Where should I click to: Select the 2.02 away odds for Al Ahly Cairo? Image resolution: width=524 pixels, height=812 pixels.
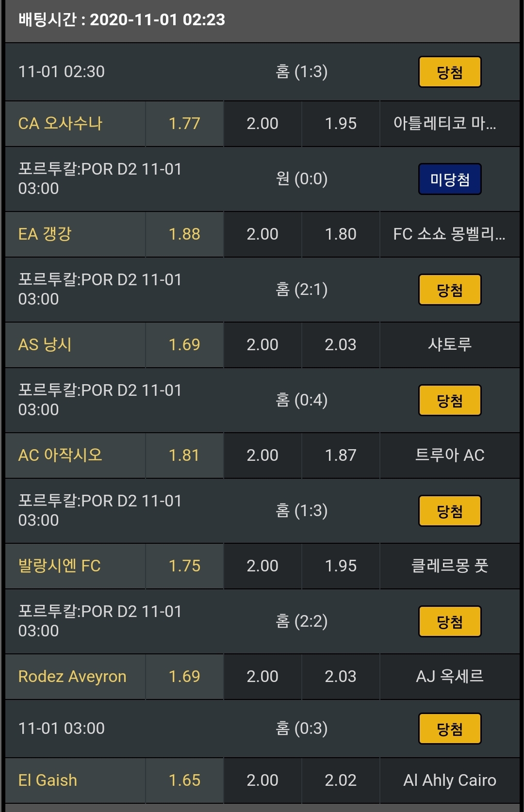point(341,780)
